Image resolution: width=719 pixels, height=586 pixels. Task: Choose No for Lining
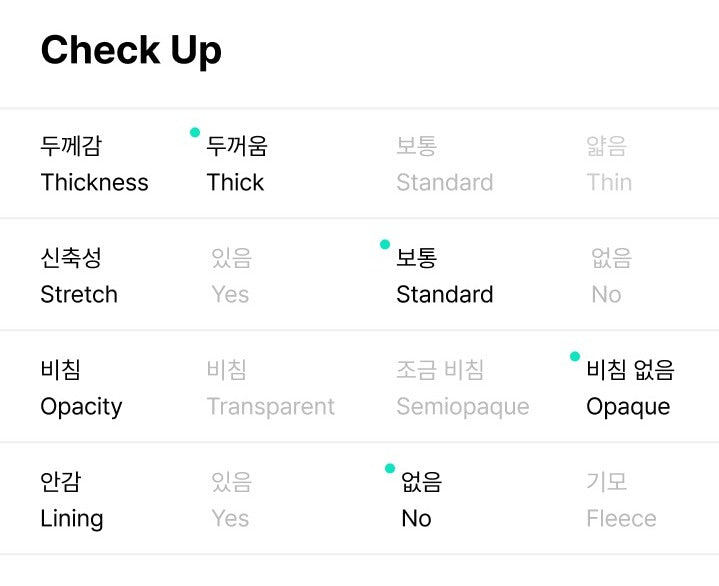click(x=419, y=501)
